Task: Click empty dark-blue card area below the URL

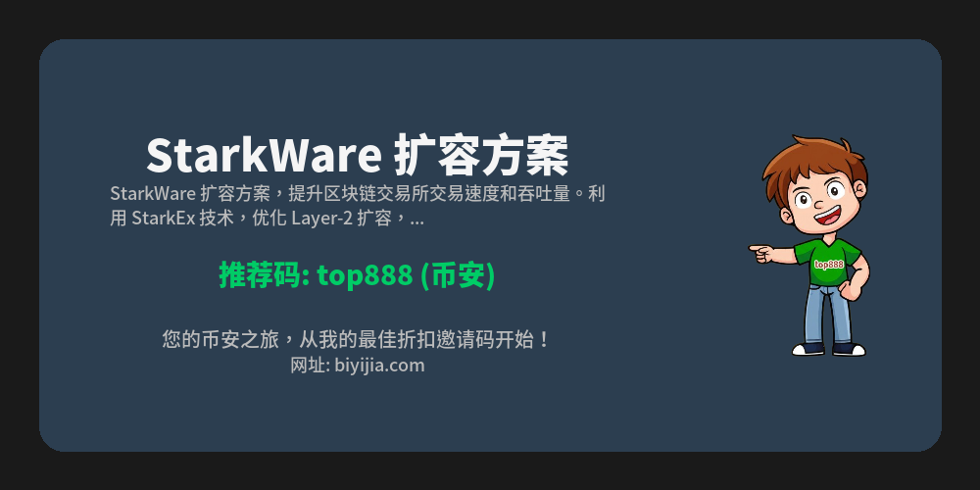Action: tap(357, 414)
